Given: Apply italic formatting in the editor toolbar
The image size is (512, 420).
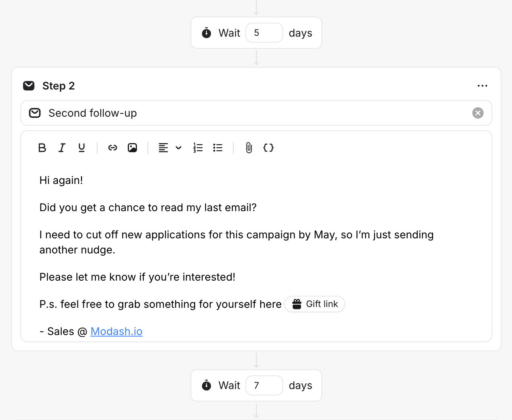Looking at the screenshot, I should (62, 148).
